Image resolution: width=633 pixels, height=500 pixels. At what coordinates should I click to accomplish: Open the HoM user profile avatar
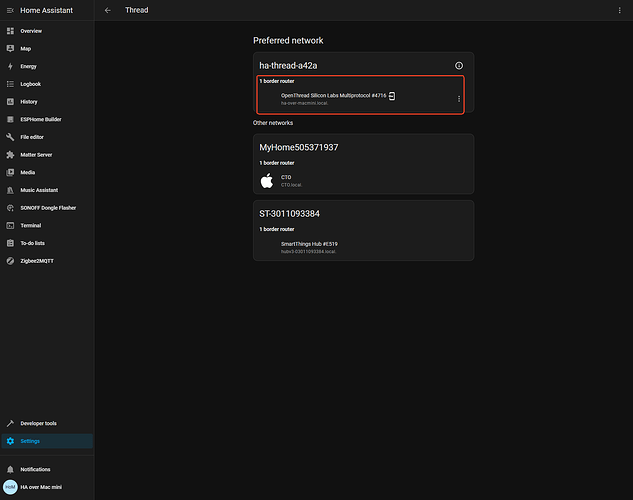(x=10, y=487)
